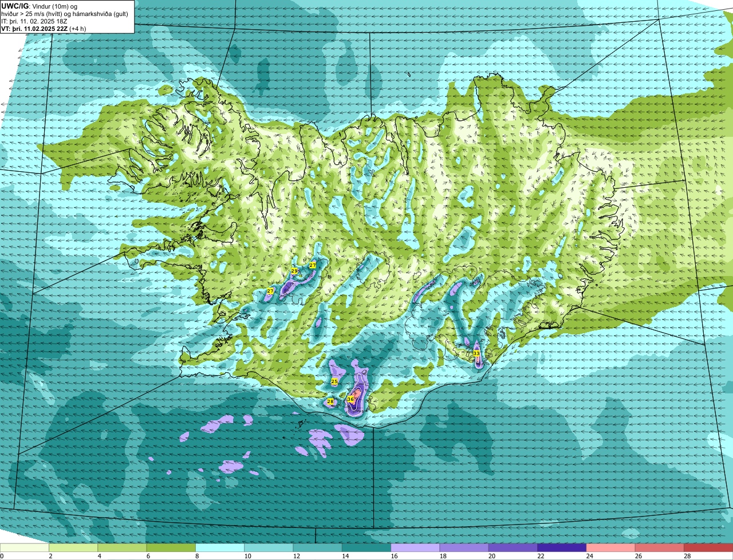Image resolution: width=733 pixels, height=560 pixels.
Task: Click the color scale tick label '6'
Action: click(148, 556)
